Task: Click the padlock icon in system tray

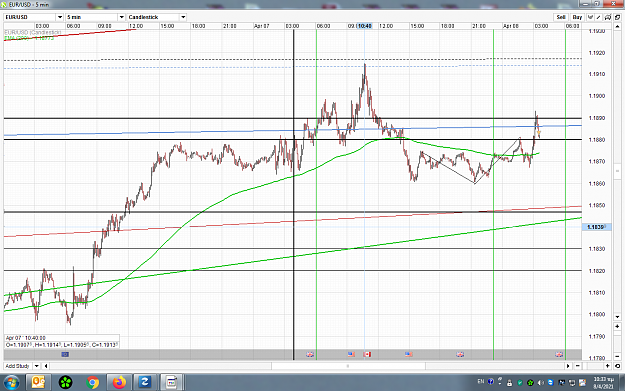Action: click(509, 383)
